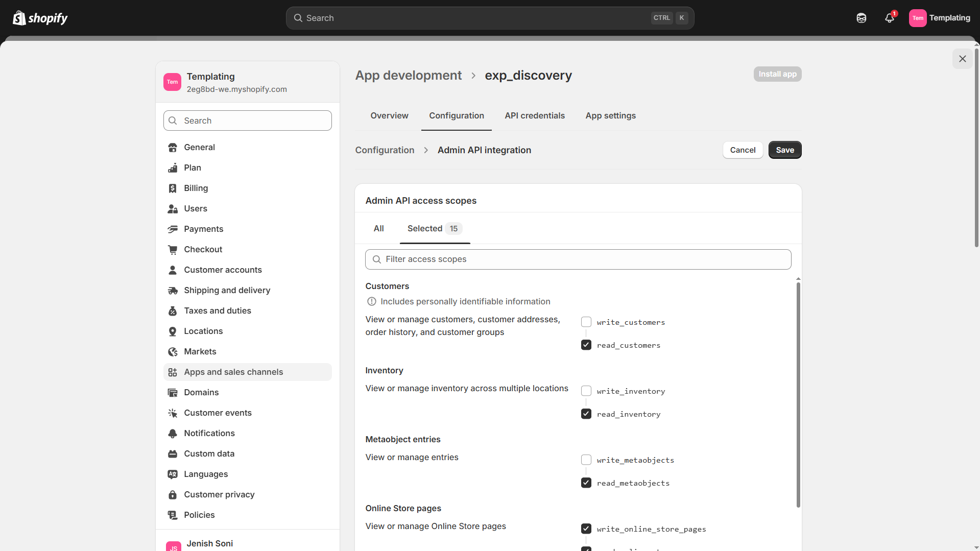Focus the top Shopify Search bar
The height and width of the screenshot is (551, 980).
point(490,18)
